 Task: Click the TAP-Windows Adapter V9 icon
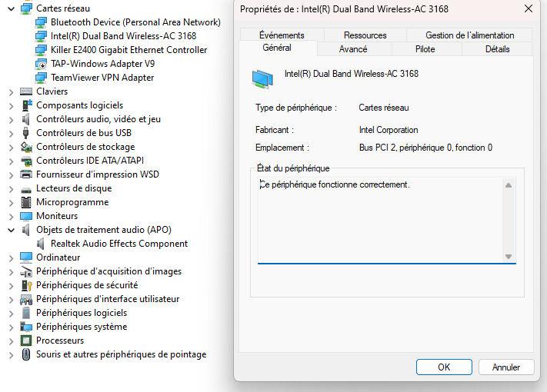(41, 64)
